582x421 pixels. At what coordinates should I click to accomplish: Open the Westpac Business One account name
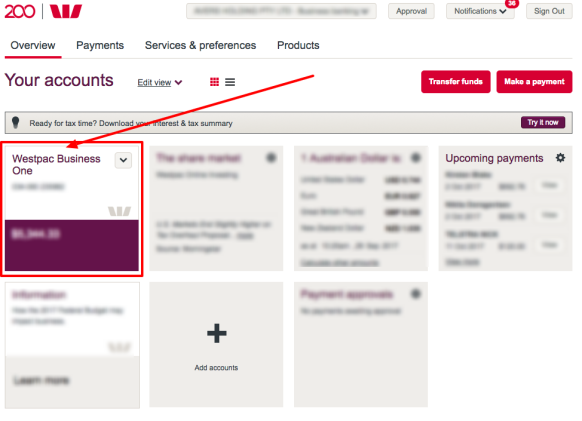click(56, 164)
